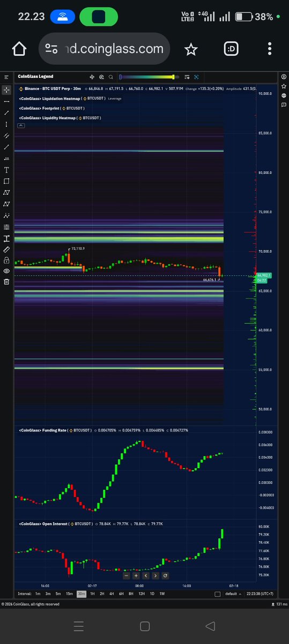Open the left hamburger menu icon
This screenshot has height=644, width=289.
point(6,78)
